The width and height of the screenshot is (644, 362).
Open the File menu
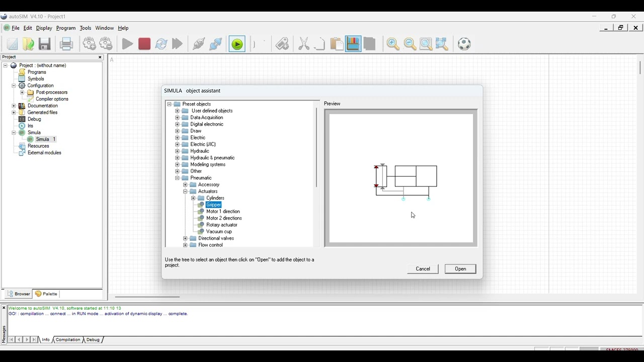[x=16, y=28]
